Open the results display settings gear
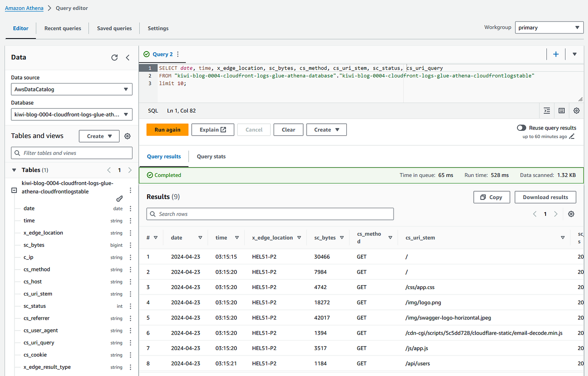This screenshot has width=588, height=376. tap(571, 214)
